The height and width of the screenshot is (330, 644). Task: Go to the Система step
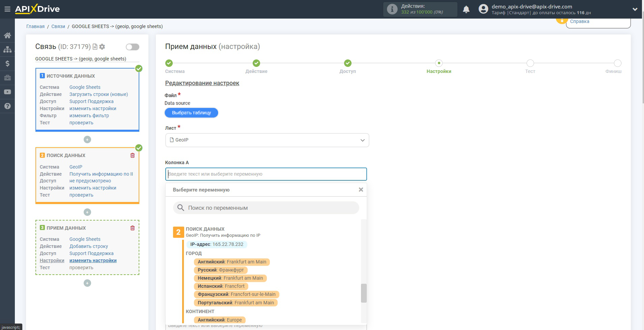click(x=169, y=63)
